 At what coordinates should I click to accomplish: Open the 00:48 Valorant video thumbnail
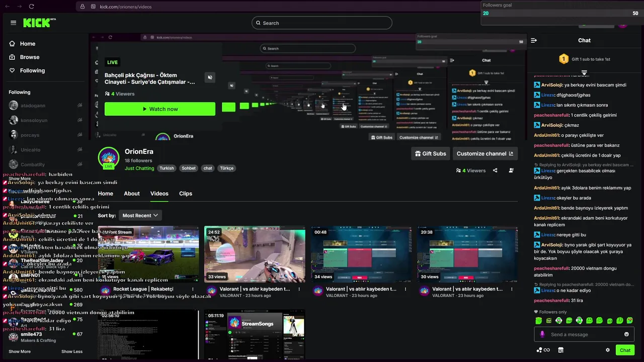coord(361,254)
